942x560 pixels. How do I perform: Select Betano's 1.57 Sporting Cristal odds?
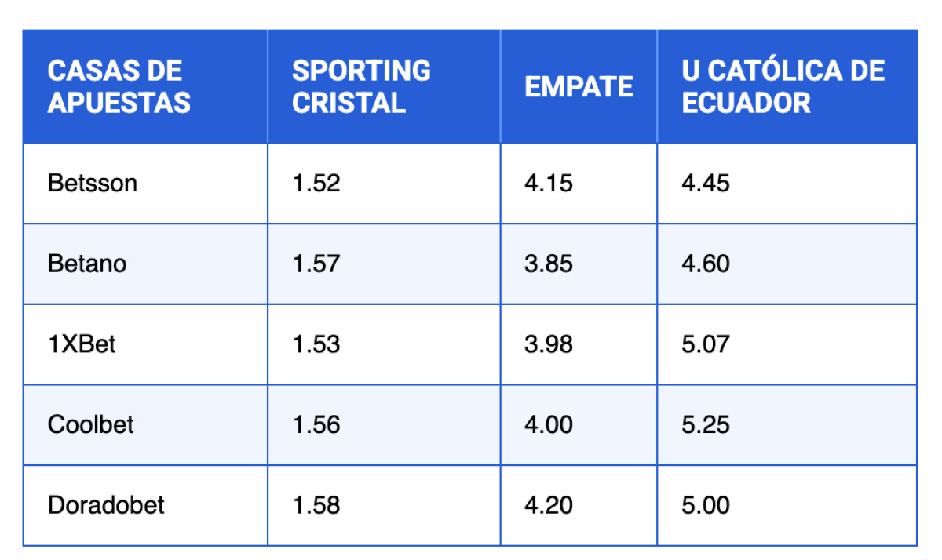(316, 264)
